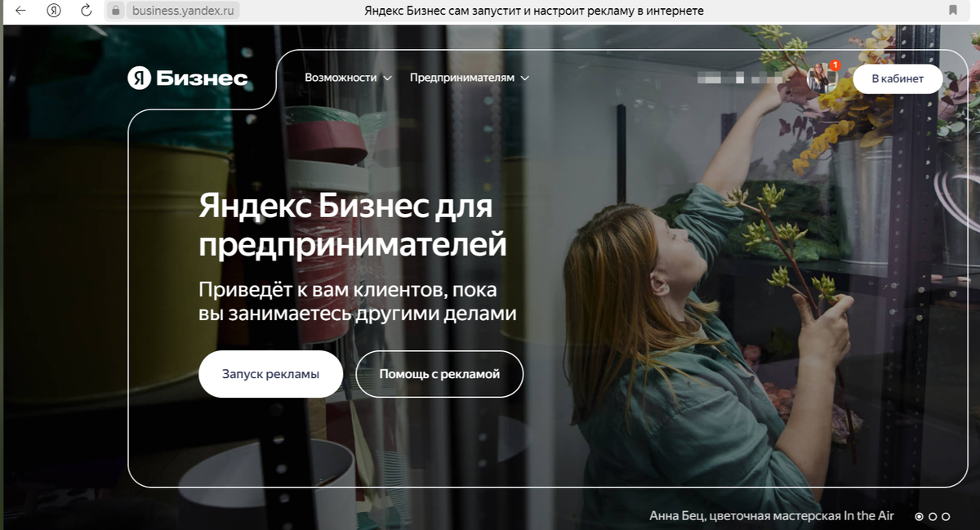Click the subtitle Приведёт к вам клиентов

(x=358, y=301)
